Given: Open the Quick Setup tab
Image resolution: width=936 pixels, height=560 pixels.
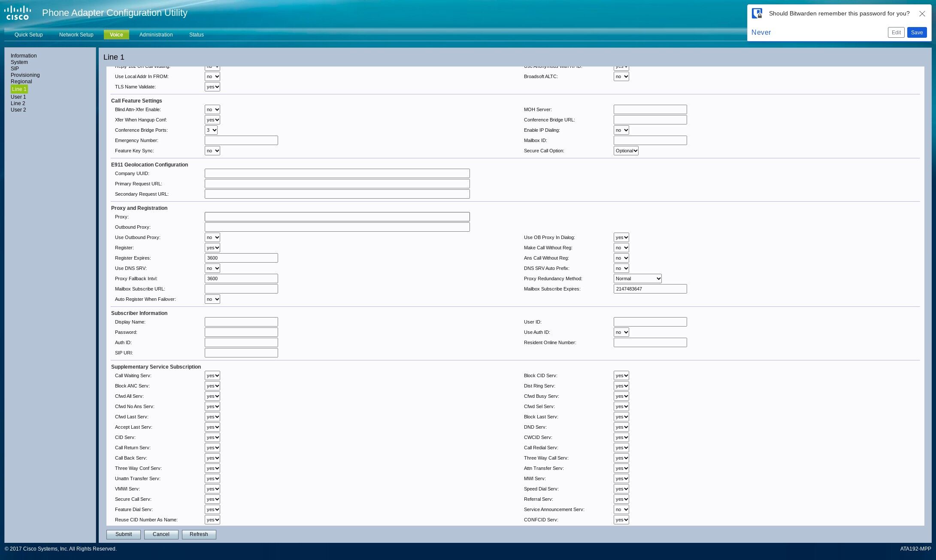Looking at the screenshot, I should (x=29, y=35).
